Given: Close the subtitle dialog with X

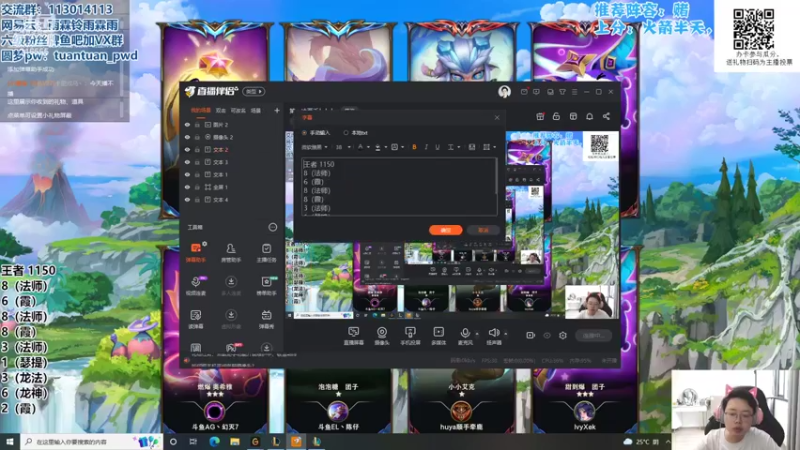Looking at the screenshot, I should [x=497, y=117].
